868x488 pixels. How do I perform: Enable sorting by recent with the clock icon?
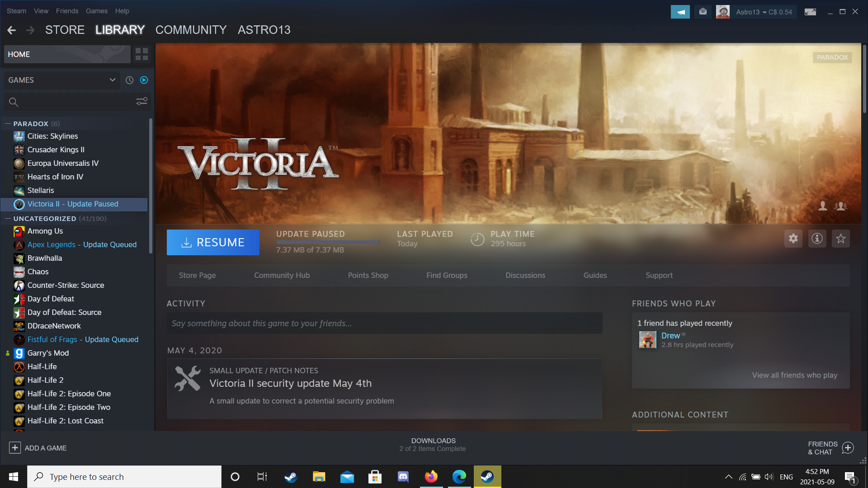[x=129, y=80]
